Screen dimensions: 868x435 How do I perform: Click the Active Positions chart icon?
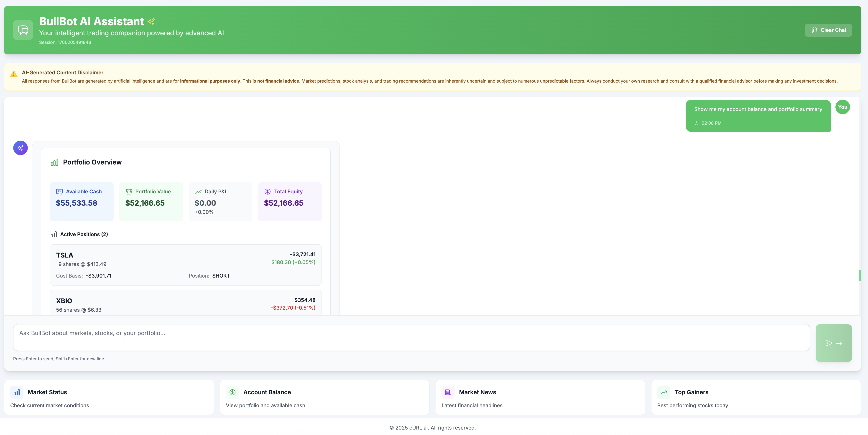(x=54, y=234)
